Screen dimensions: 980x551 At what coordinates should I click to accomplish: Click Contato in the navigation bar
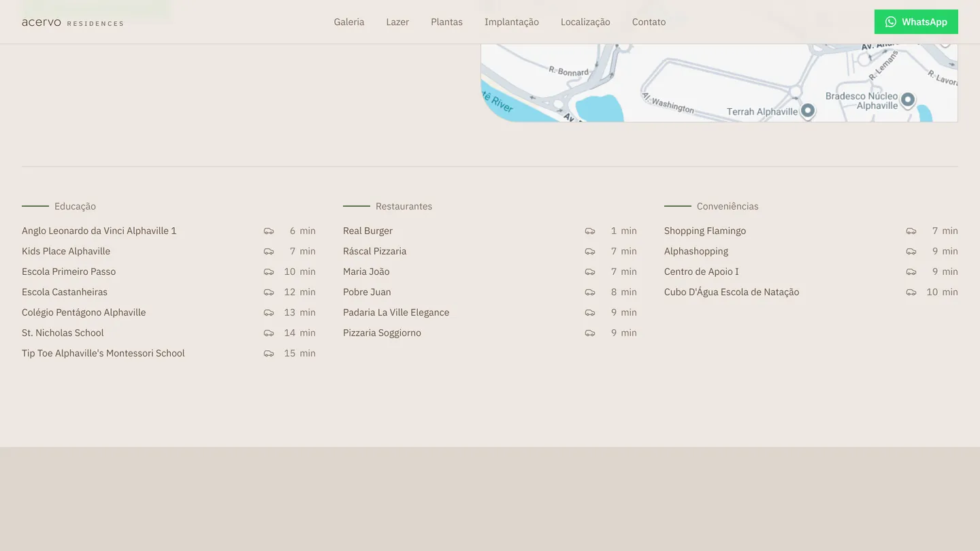tap(649, 22)
